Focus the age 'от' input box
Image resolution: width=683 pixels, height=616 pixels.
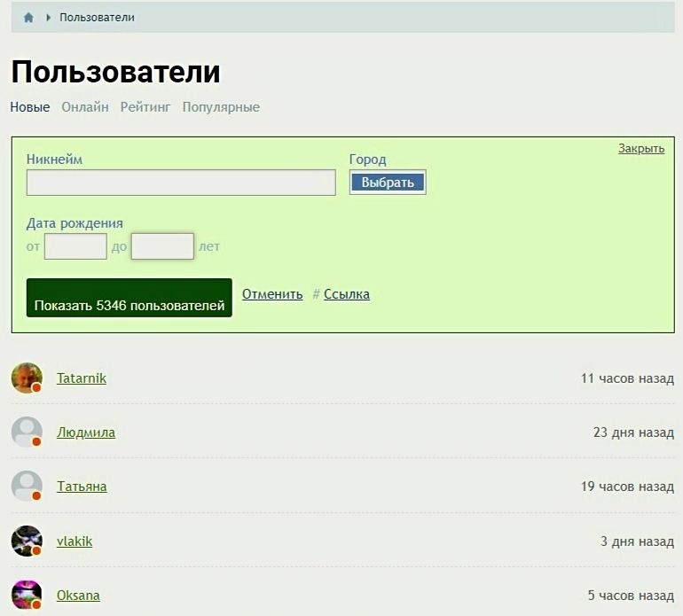pyautogui.click(x=75, y=246)
